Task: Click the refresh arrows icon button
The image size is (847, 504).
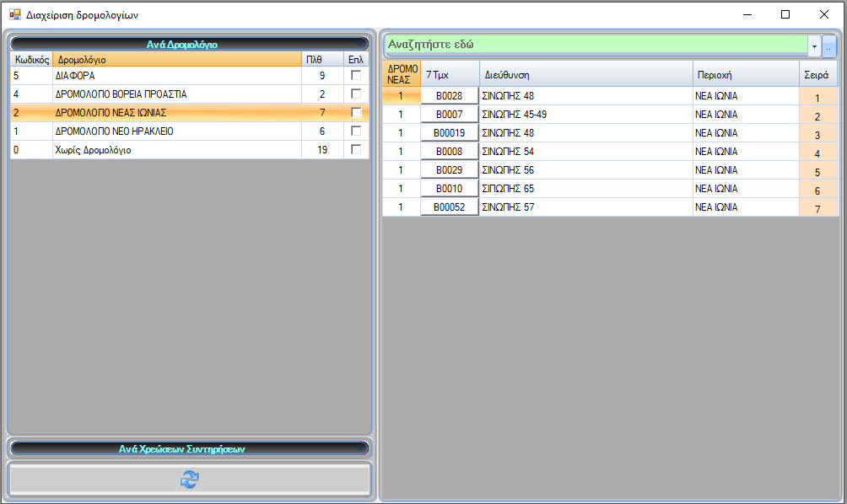Action: click(x=189, y=479)
